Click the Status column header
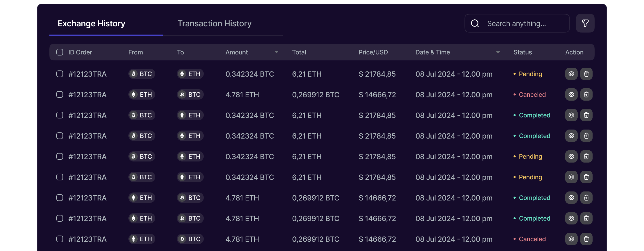Screen dimensions: 644x251 point(522,52)
